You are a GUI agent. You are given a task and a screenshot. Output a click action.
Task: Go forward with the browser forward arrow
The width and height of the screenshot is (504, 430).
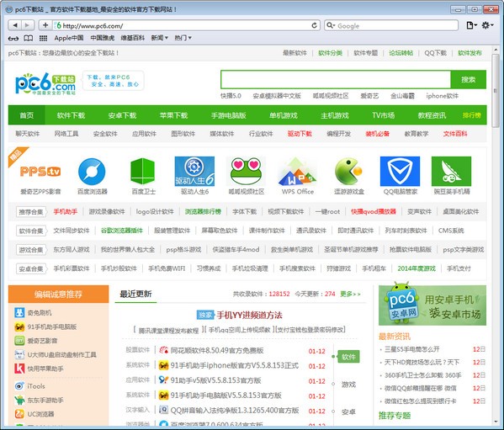click(x=27, y=25)
